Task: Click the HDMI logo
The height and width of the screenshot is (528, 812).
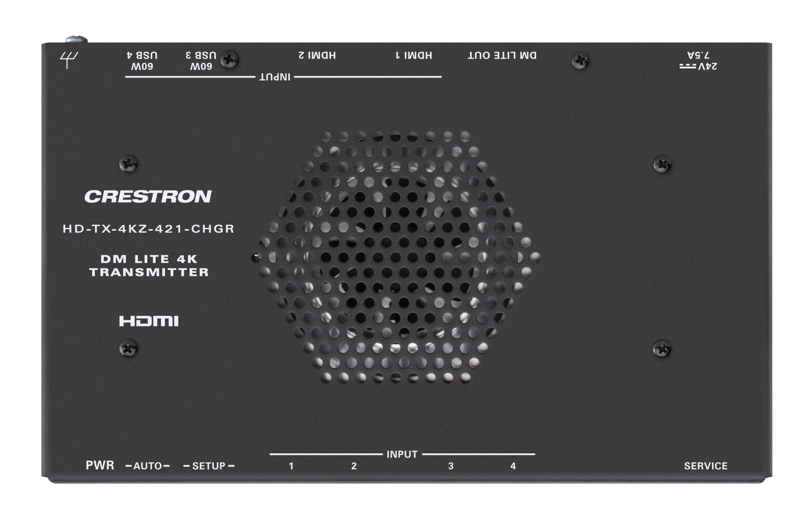Action: coord(149,321)
